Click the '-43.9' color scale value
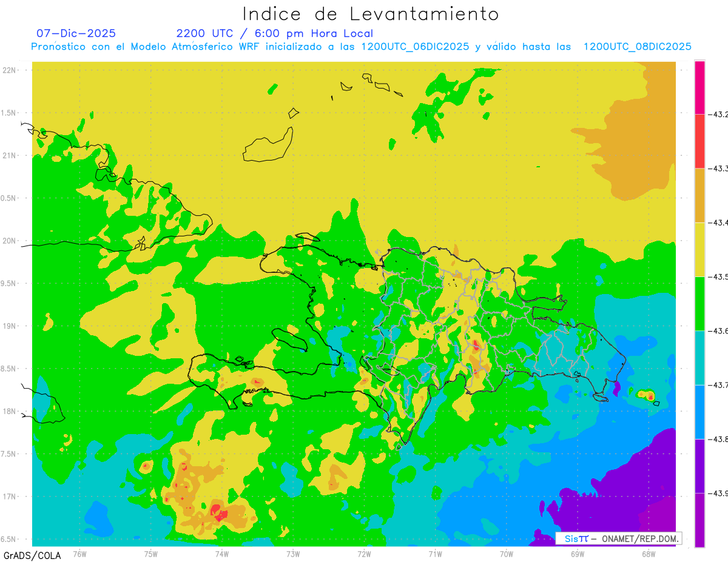The image size is (728, 562). (x=718, y=493)
